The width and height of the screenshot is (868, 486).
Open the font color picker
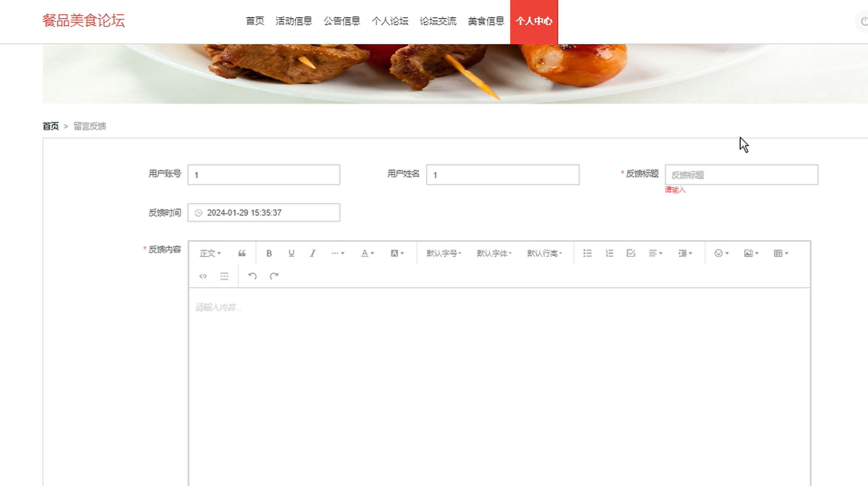click(367, 253)
